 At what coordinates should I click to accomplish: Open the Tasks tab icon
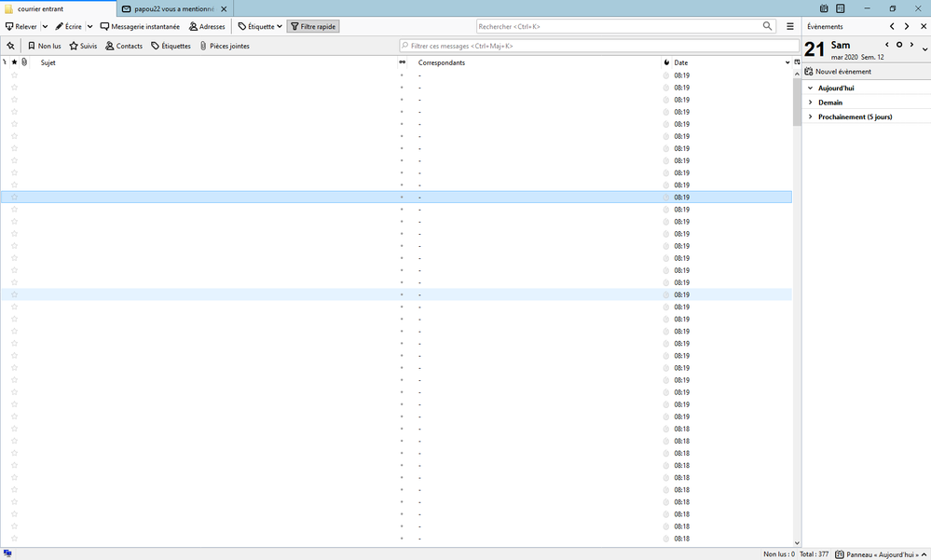(x=840, y=8)
